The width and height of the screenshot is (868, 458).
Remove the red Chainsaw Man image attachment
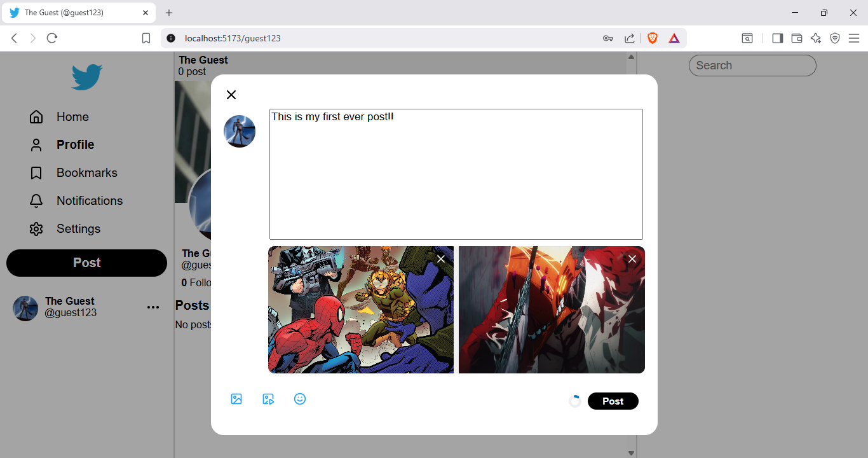coord(632,259)
